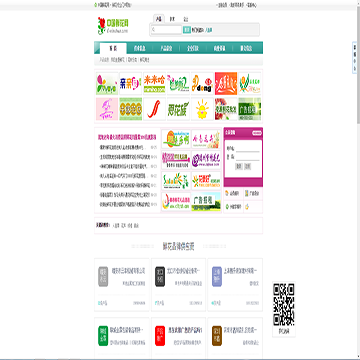Open the last item in the green navigation bar

point(246,48)
